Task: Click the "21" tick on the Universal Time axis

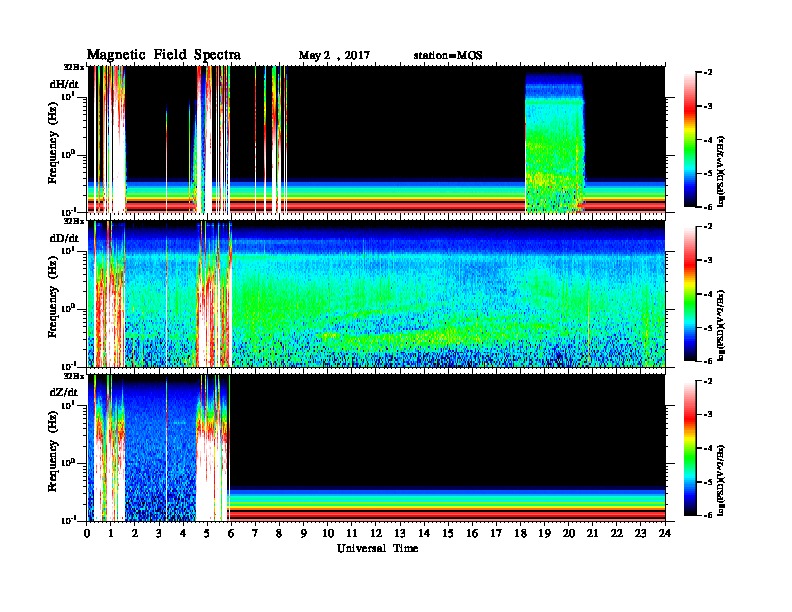Action: (592, 534)
